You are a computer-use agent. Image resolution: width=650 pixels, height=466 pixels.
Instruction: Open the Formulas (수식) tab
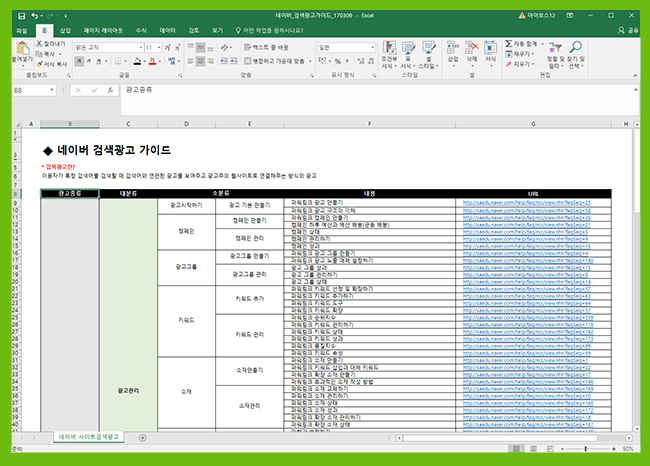point(141,31)
